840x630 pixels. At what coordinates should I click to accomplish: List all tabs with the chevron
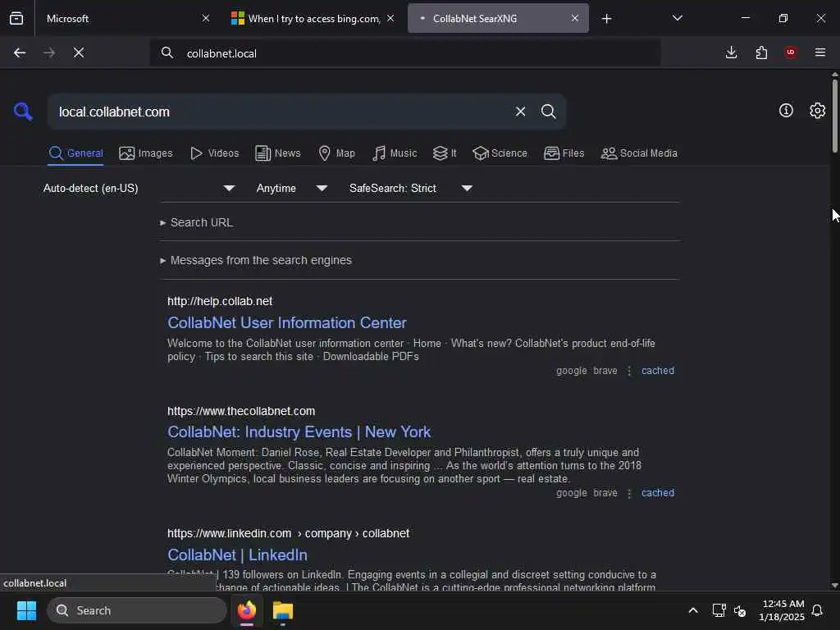(677, 18)
